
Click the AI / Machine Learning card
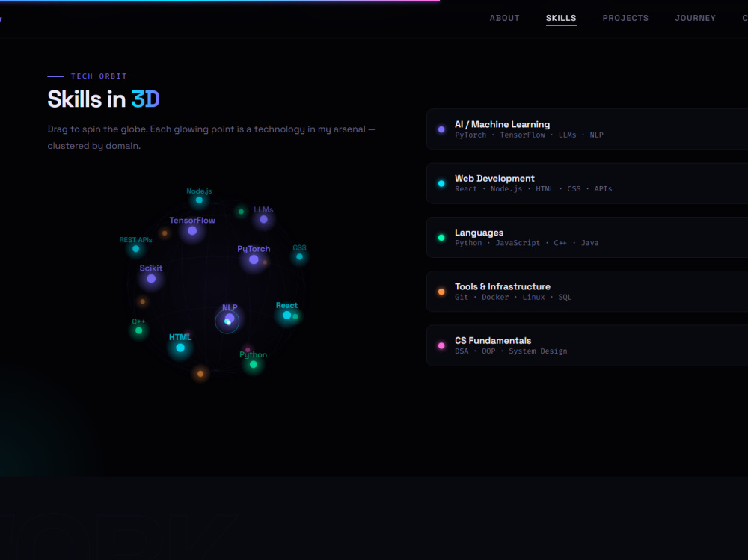click(x=587, y=129)
